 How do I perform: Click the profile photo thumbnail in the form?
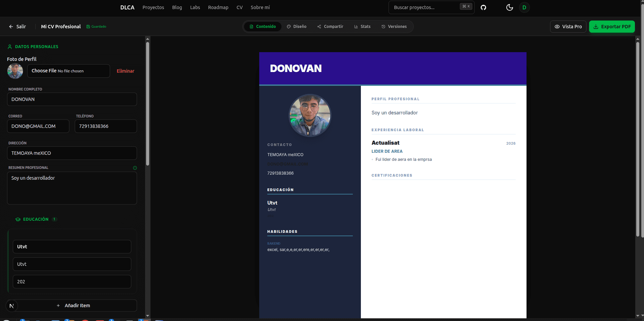point(15,71)
